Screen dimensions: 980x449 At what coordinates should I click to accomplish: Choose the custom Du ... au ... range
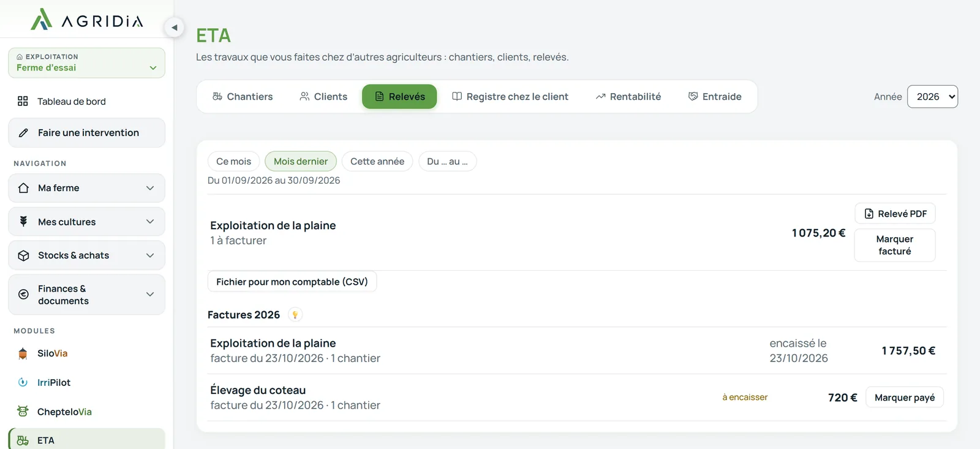[x=447, y=162]
